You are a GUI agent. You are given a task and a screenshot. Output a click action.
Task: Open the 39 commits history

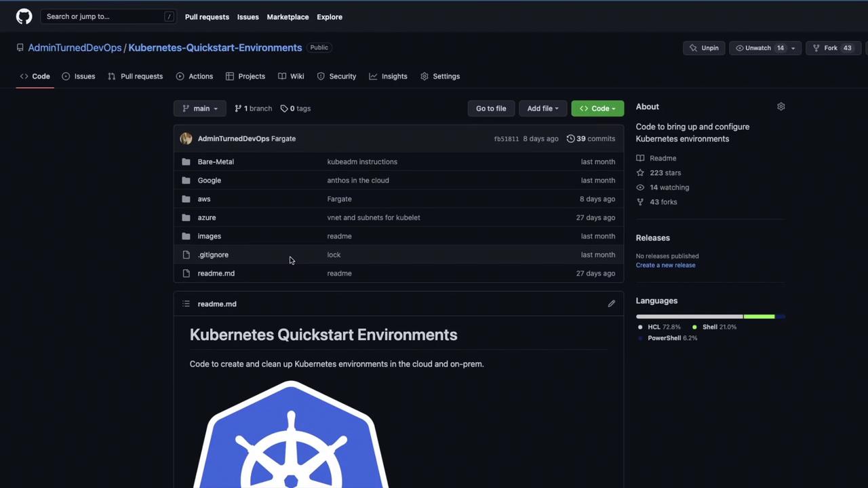[591, 138]
